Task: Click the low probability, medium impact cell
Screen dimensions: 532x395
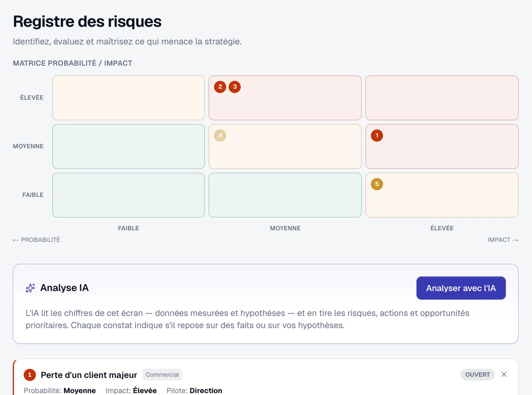Action: click(x=285, y=195)
